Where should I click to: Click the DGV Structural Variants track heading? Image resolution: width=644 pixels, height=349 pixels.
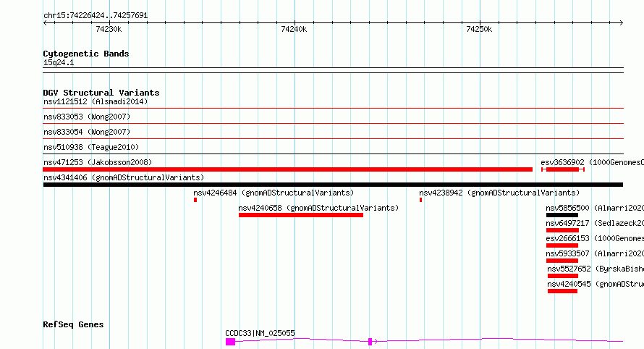click(x=101, y=93)
